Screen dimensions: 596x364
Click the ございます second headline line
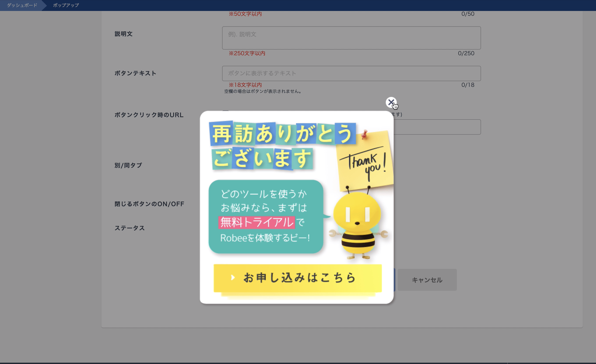262,159
